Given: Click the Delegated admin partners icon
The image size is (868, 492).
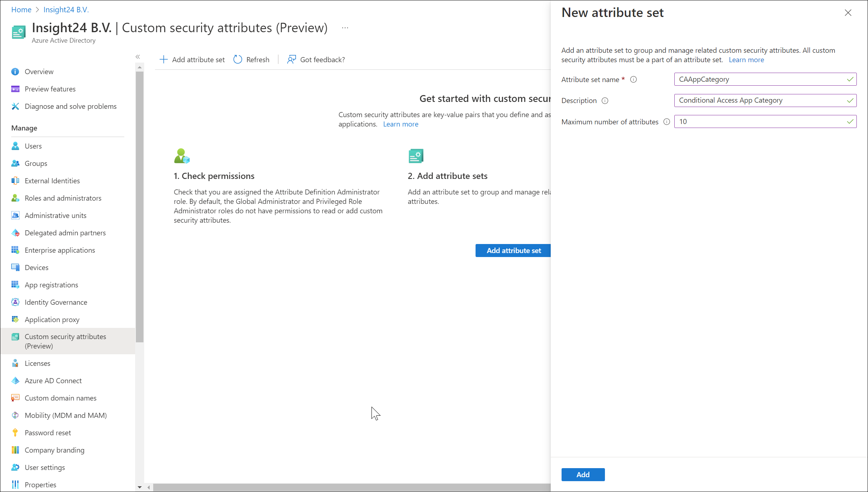Looking at the screenshot, I should pyautogui.click(x=15, y=233).
